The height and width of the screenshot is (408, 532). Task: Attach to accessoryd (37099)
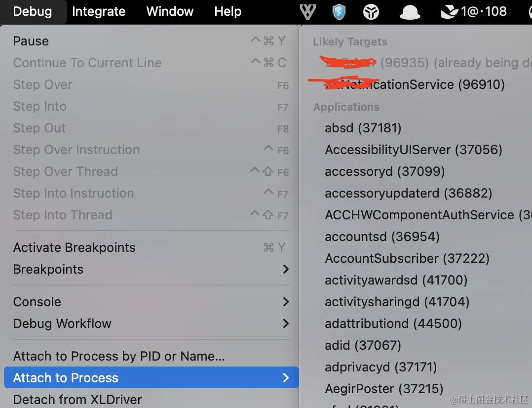coord(416,171)
